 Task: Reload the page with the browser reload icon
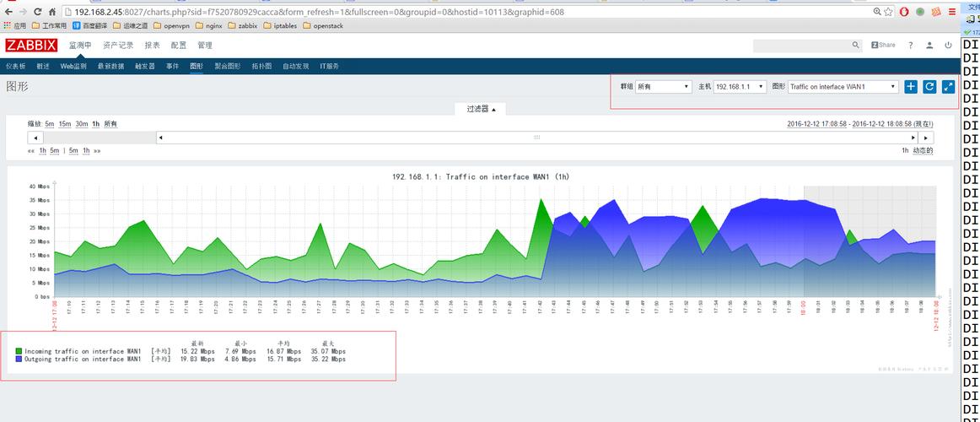tap(37, 12)
